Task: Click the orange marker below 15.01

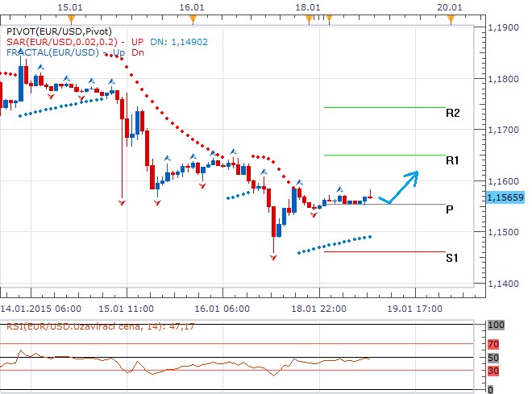Action: tap(71, 17)
